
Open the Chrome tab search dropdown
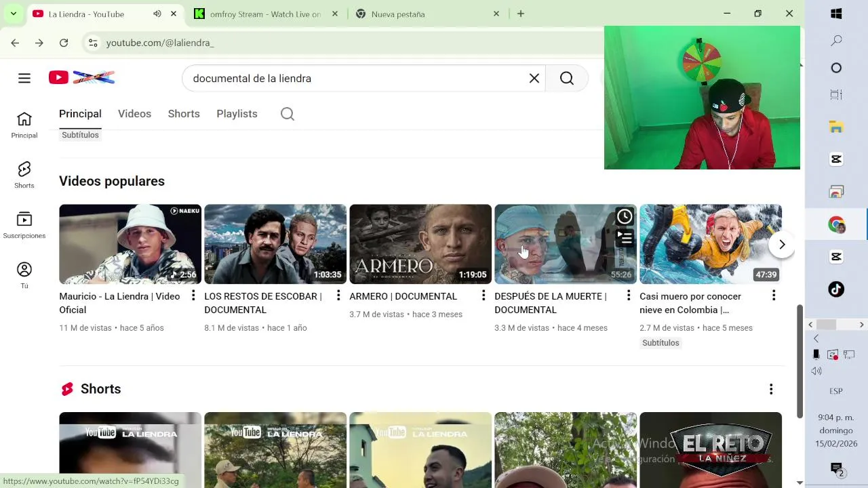tap(13, 14)
